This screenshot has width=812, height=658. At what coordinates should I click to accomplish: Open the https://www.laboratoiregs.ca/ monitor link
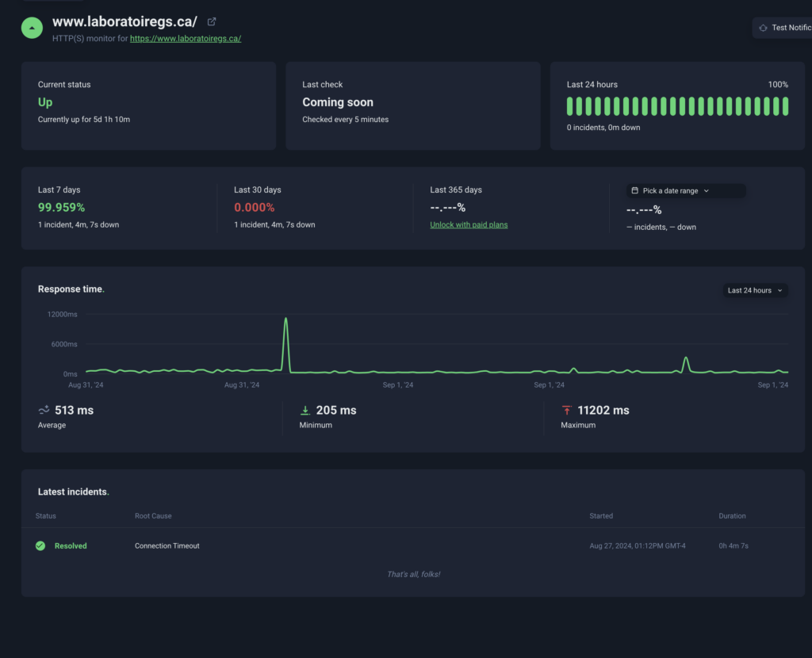186,38
